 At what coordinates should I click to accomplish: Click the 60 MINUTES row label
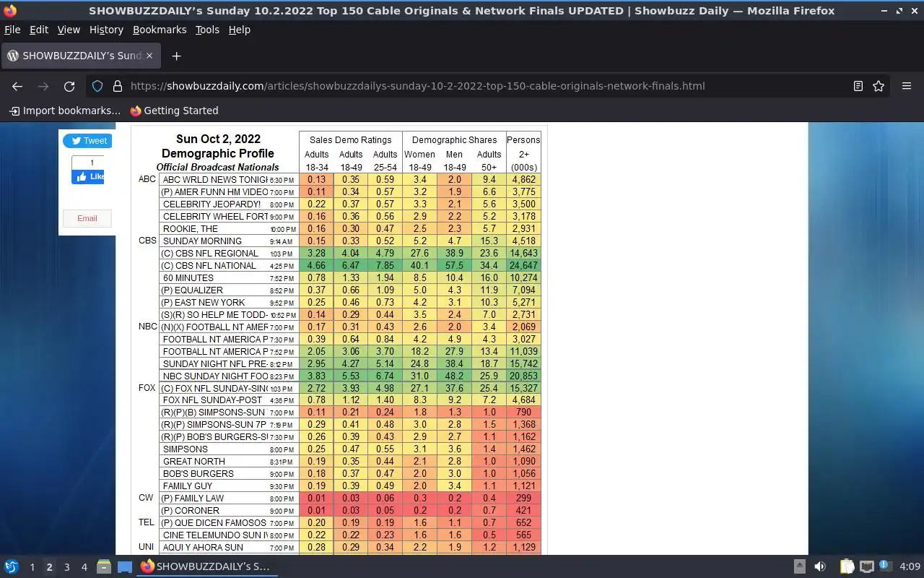[188, 278]
